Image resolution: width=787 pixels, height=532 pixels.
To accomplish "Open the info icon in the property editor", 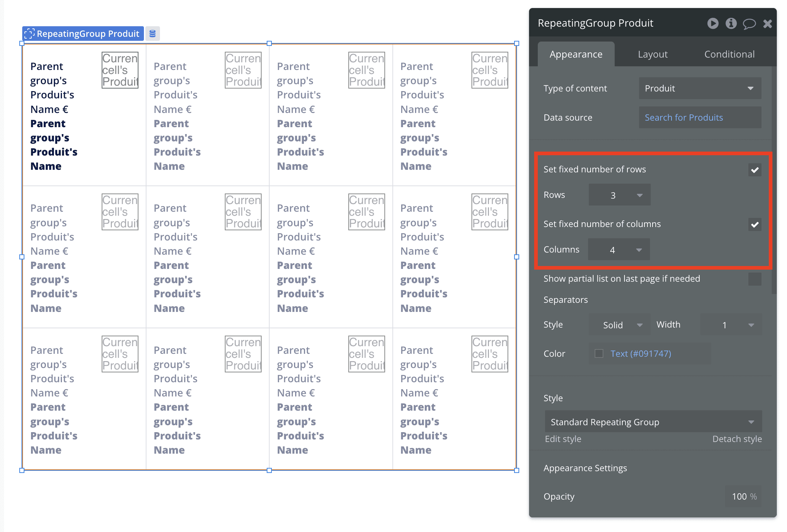I will point(731,23).
